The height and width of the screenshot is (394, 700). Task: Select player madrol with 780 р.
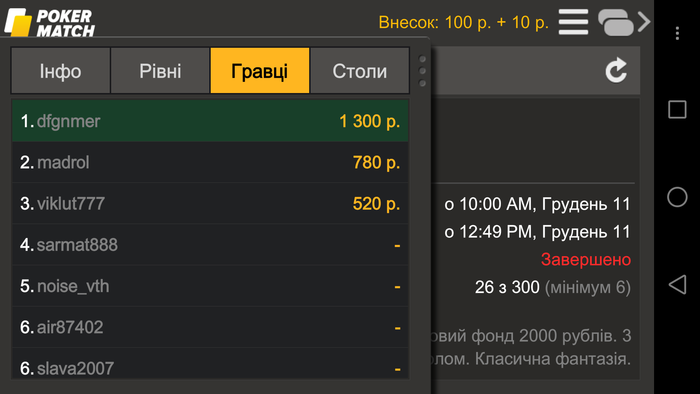point(210,162)
